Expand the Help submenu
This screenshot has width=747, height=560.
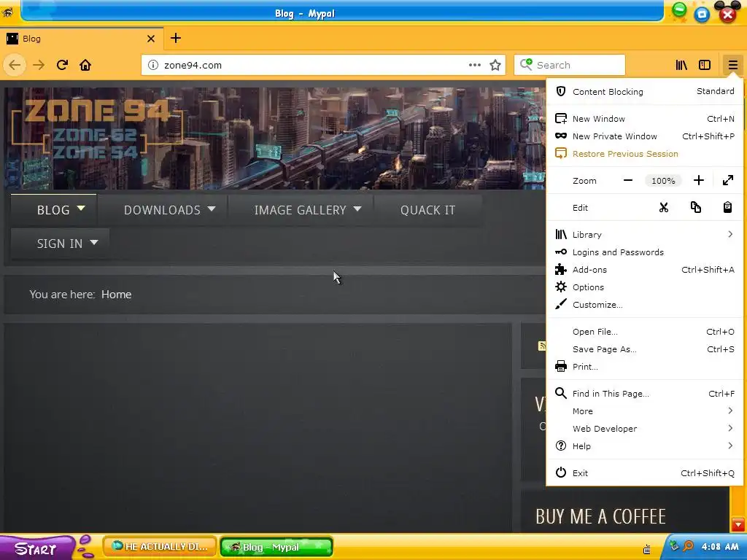point(645,446)
